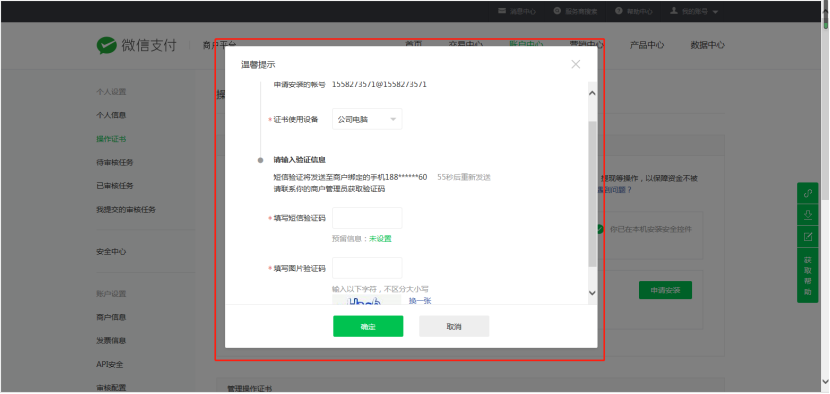Click the green check icon beside 你已在本机安装安全控件
This screenshot has width=830, height=394.
(600, 229)
